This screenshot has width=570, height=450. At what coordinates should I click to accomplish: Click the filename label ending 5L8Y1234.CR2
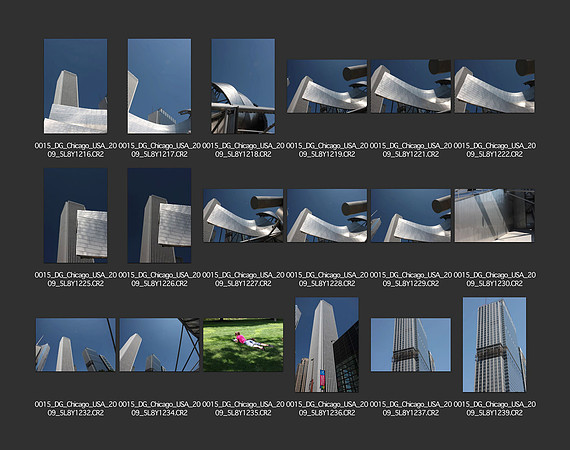click(159, 409)
